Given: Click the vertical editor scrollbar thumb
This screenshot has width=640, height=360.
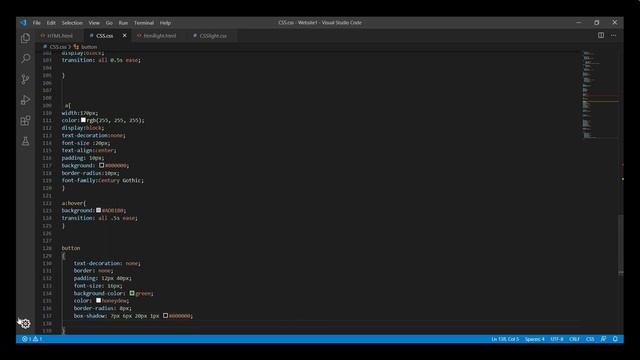Looking at the screenshot, I should 621,244.
